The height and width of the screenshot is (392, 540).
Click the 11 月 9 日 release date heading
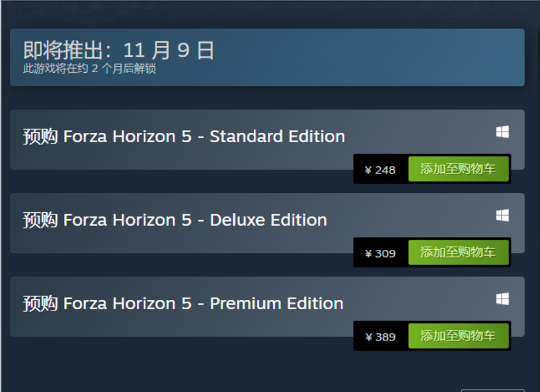tap(119, 50)
